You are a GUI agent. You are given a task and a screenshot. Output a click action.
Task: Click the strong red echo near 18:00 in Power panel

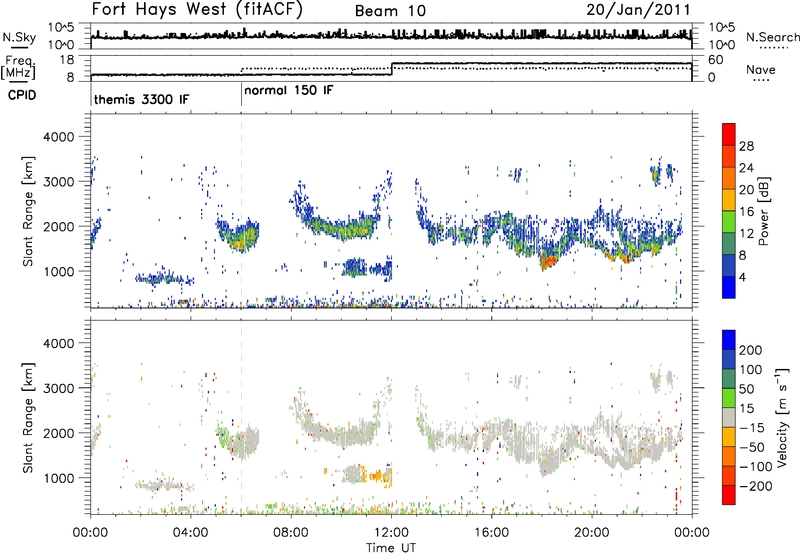click(549, 262)
